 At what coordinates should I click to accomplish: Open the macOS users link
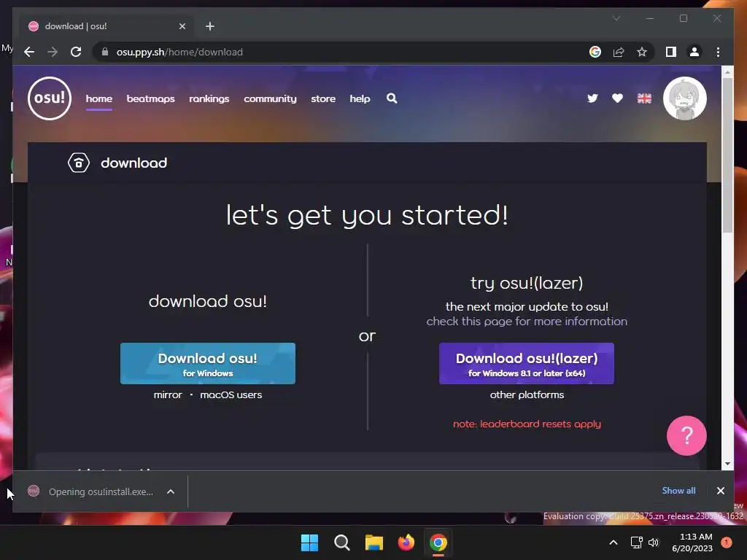[x=231, y=394]
